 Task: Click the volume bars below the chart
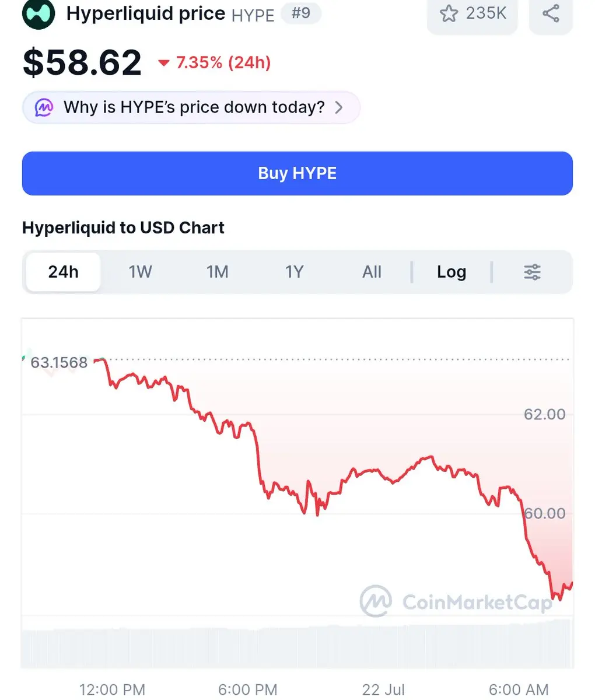click(297, 645)
